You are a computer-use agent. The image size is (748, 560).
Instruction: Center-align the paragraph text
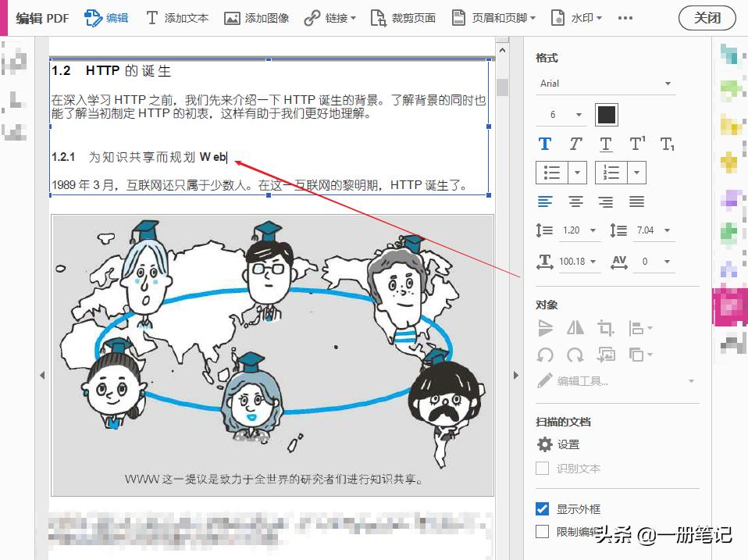tap(575, 202)
